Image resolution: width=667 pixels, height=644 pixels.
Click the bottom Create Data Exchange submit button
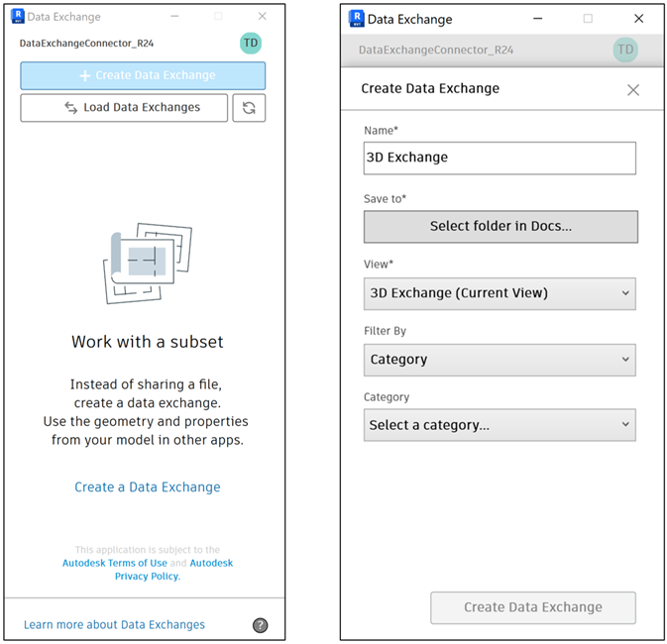[533, 607]
